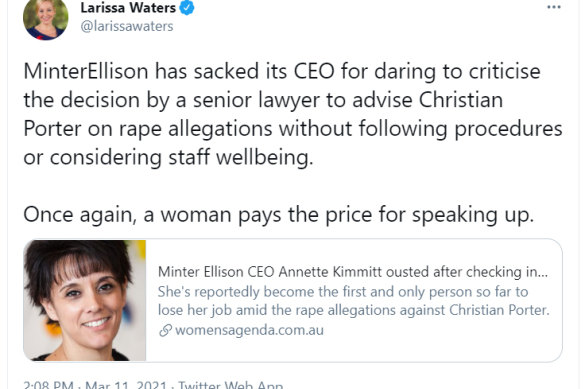
Task: Select the 'Once again, a woman pays the price' line
Action: click(x=279, y=215)
